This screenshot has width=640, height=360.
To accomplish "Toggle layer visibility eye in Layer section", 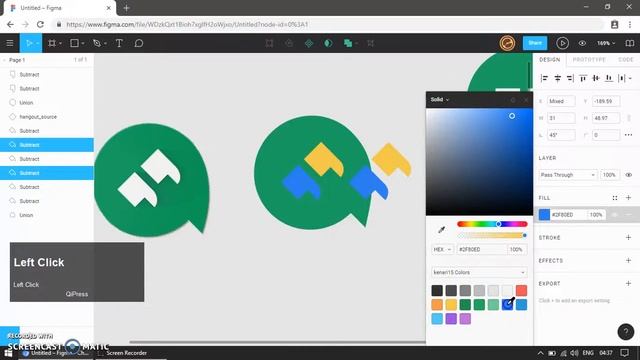I will (x=629, y=175).
